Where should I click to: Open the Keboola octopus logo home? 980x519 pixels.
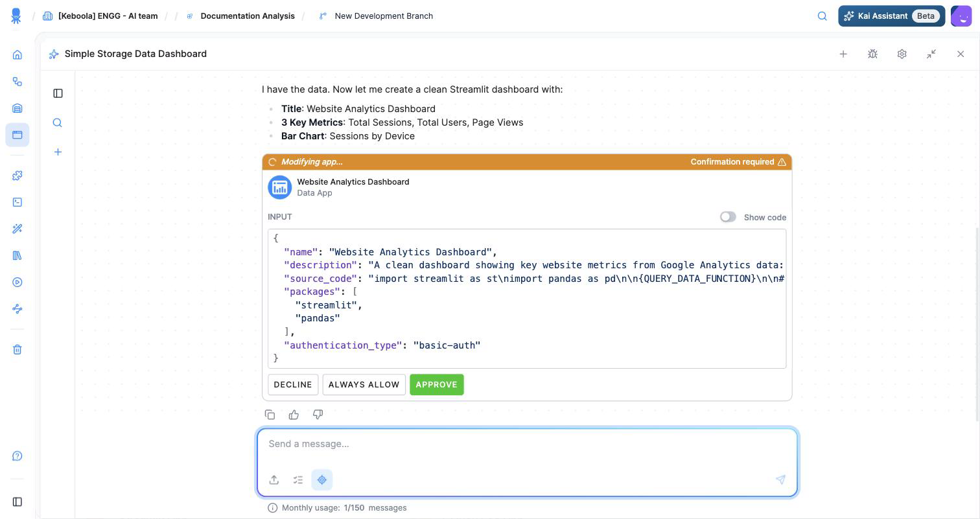pos(16,16)
